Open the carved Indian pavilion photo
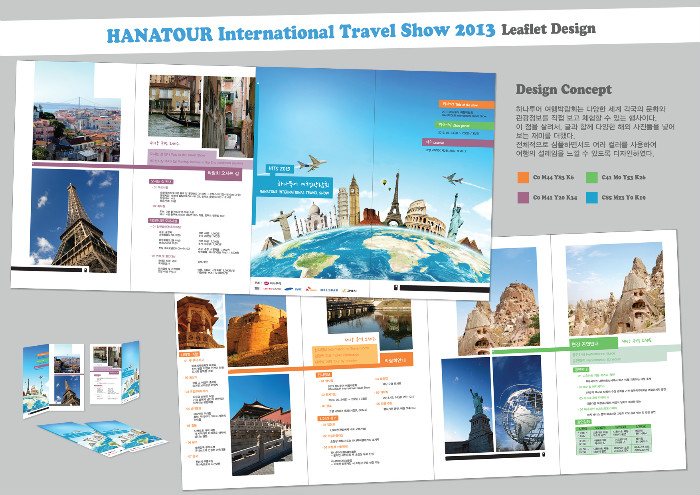 tap(200, 322)
